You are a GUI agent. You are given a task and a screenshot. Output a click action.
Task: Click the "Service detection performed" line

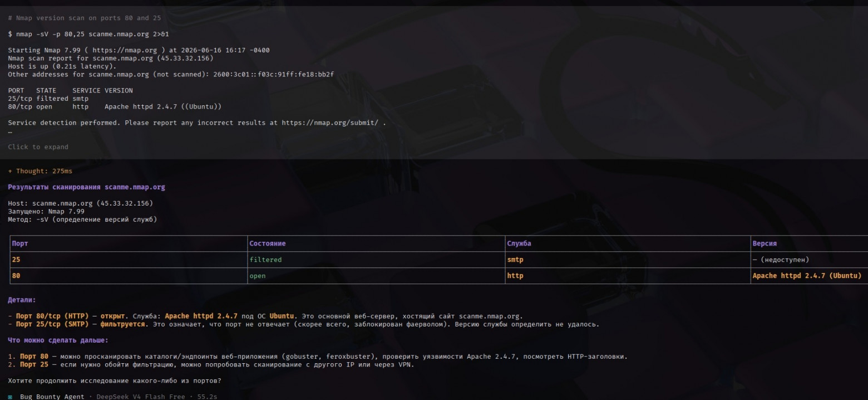[x=197, y=123]
